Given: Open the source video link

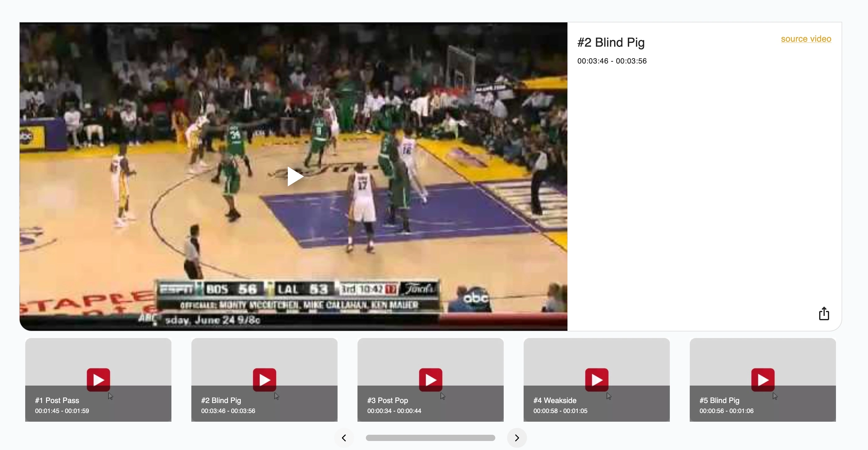Looking at the screenshot, I should [x=806, y=39].
